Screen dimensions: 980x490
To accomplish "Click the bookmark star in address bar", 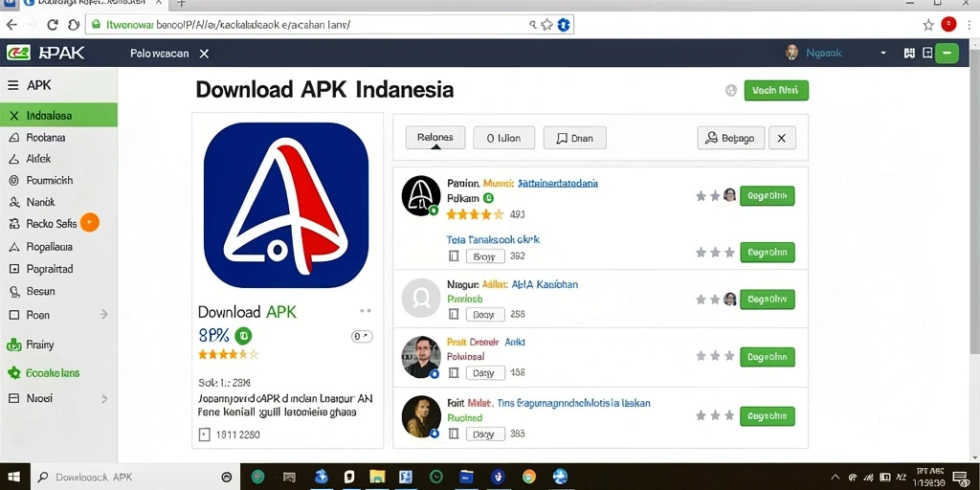I will (546, 24).
